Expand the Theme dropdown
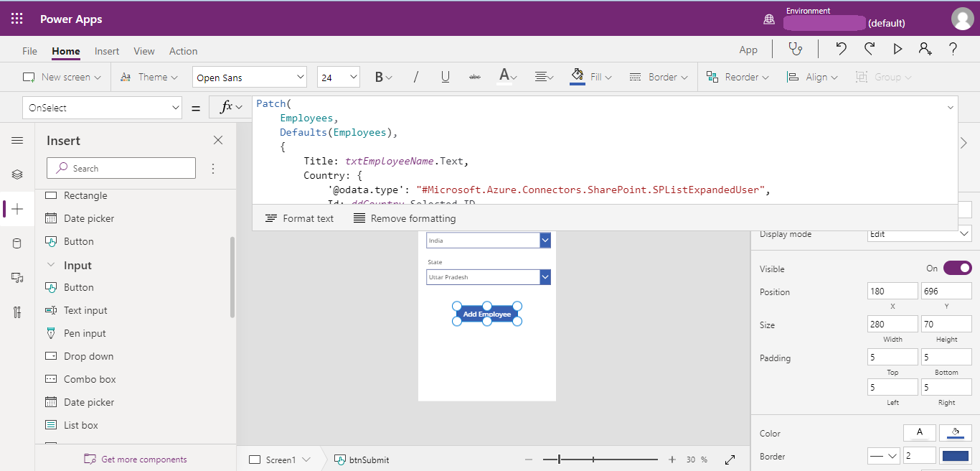This screenshot has width=980, height=471. [x=149, y=77]
